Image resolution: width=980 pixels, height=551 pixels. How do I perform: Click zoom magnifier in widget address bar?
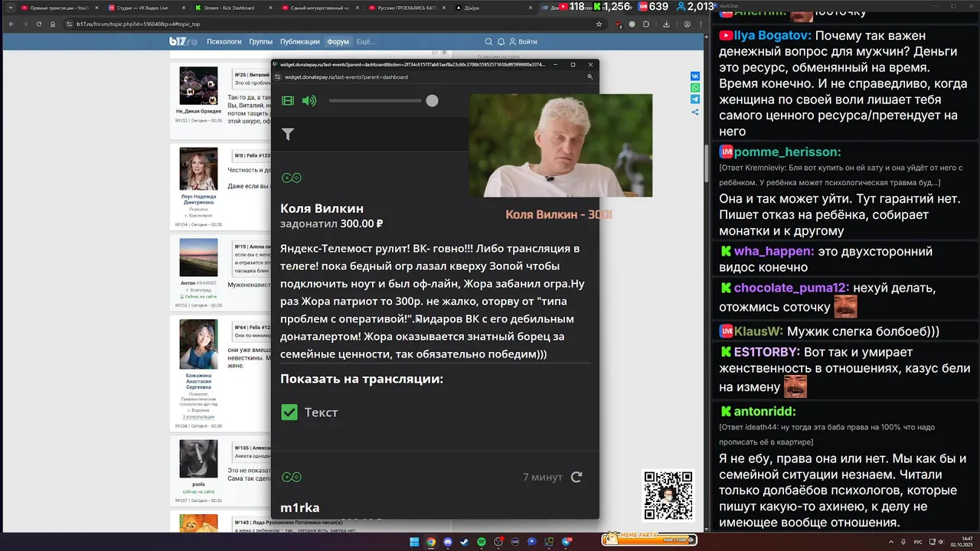coord(590,77)
